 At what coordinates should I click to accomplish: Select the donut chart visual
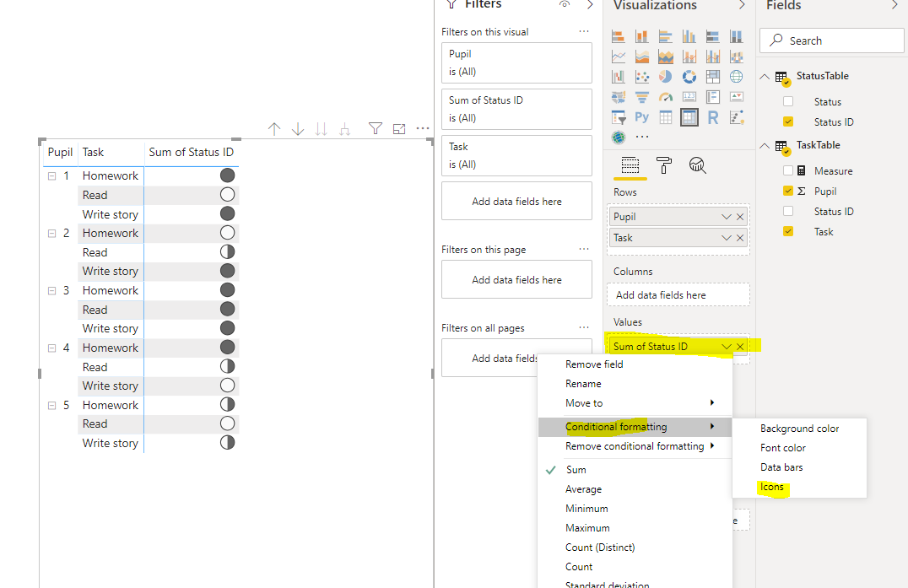(x=689, y=77)
